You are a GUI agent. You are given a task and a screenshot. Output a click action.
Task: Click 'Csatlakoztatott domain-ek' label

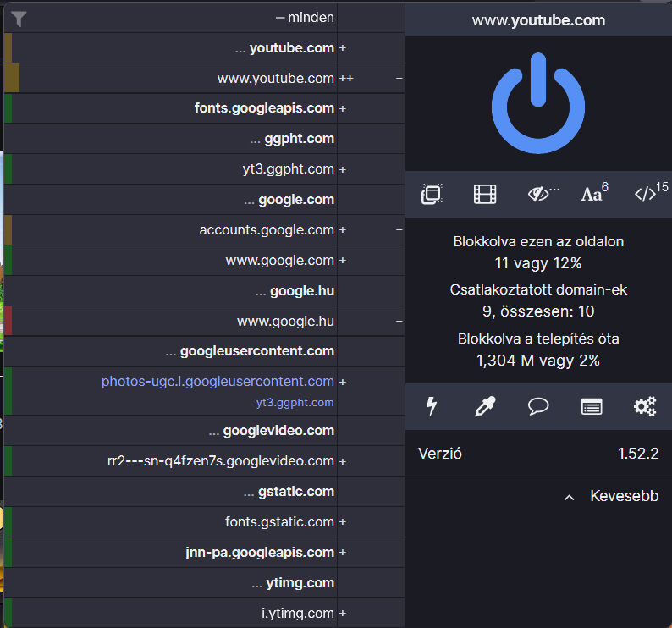tap(538, 290)
